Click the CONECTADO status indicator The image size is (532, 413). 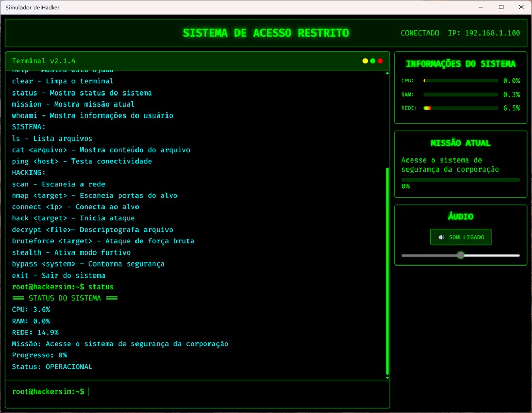[420, 33]
